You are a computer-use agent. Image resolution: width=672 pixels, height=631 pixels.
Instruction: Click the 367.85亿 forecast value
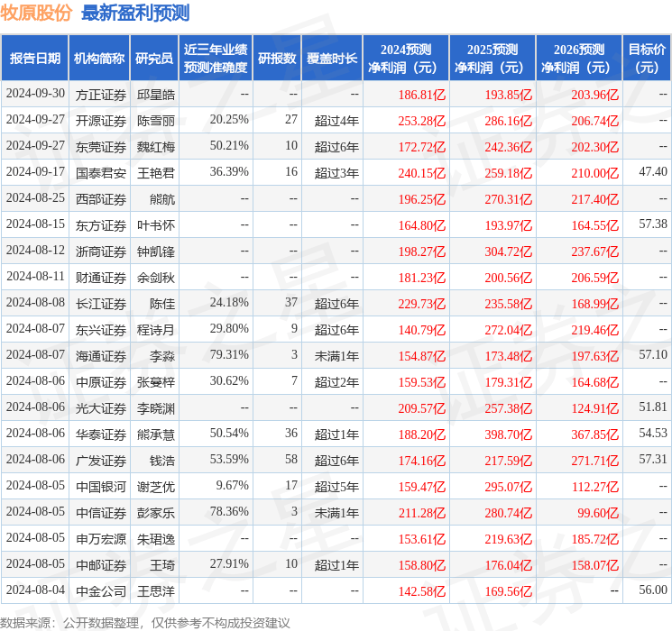595,434
